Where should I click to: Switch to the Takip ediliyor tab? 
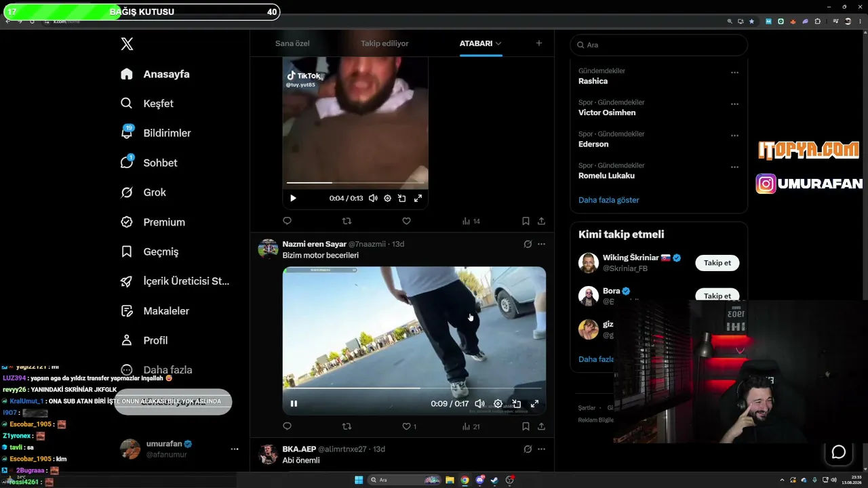pyautogui.click(x=384, y=43)
